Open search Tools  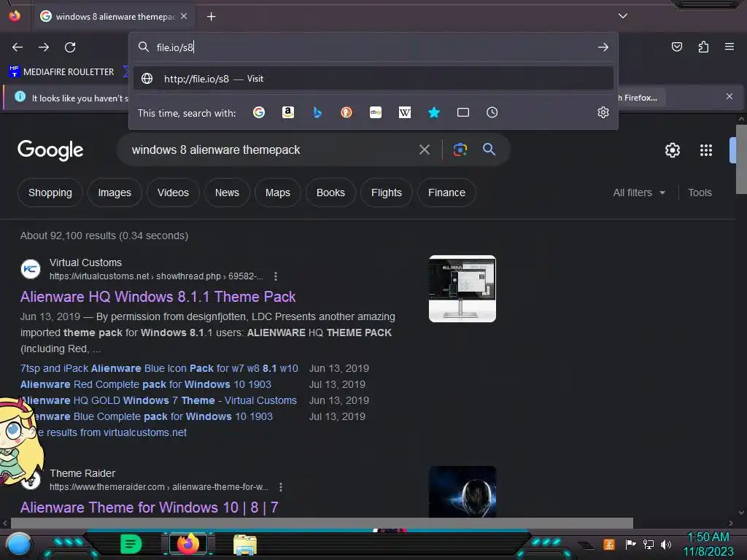pos(700,192)
